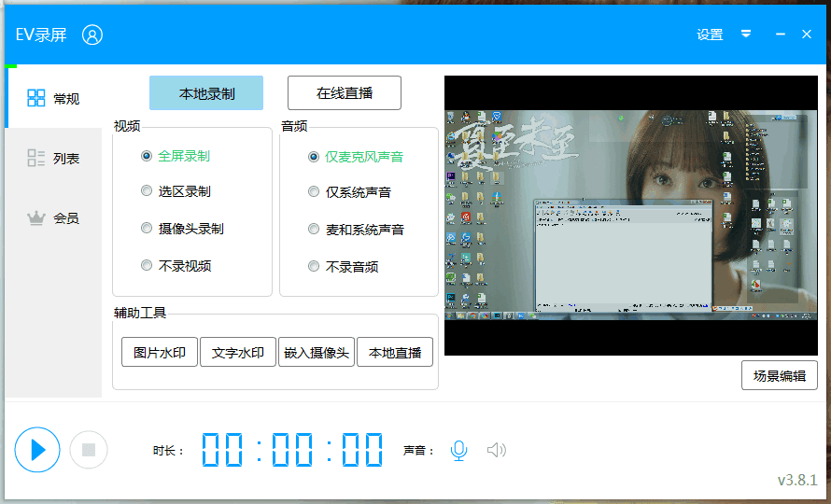831x504 pixels.
Task: Choose 仅系统声音 audio option
Action: point(349,192)
